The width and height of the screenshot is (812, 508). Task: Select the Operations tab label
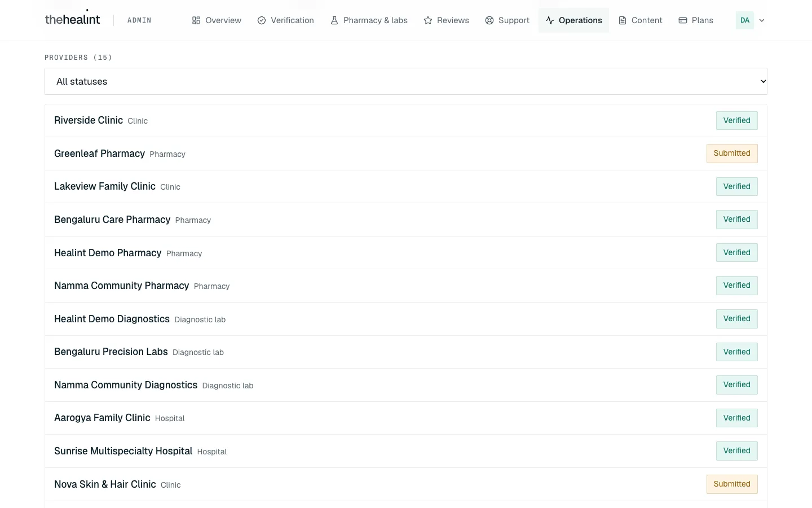580,20
